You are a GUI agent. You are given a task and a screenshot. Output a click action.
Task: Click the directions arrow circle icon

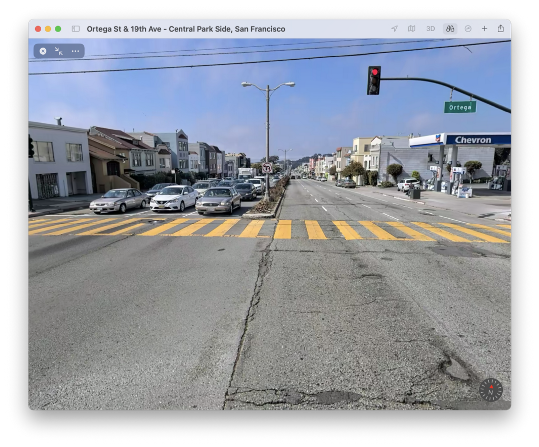pos(468,29)
